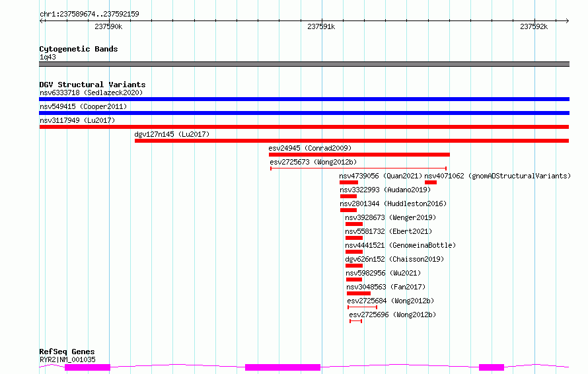Image resolution: width=588 pixels, height=374 pixels.
Task: Click the right arrow of the ruler
Action: pos(567,20)
